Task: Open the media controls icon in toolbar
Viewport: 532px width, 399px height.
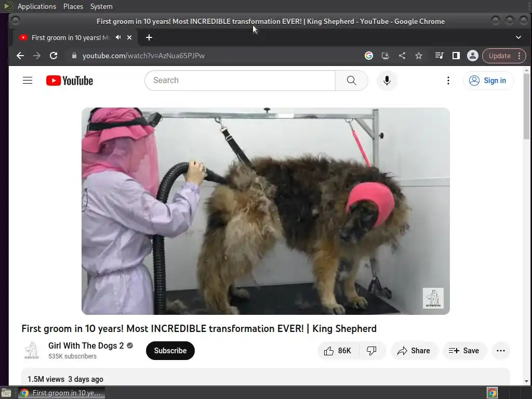Action: coord(439,56)
